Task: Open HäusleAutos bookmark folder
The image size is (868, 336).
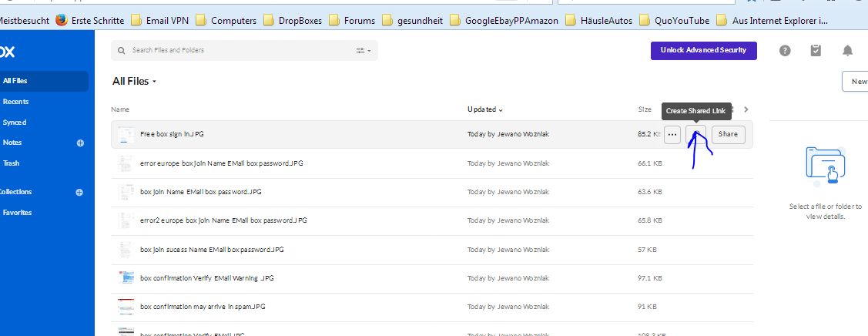Action: [598, 21]
